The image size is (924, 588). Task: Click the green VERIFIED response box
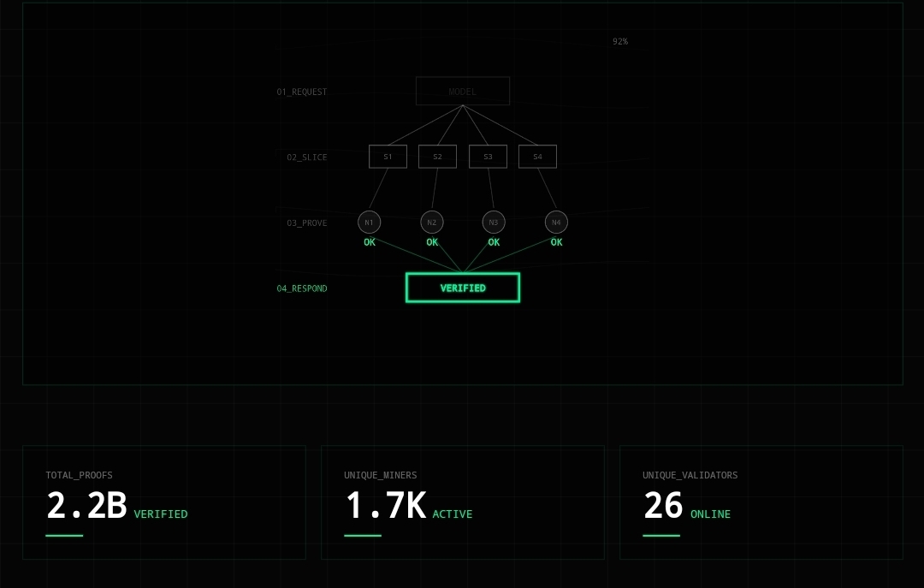tap(463, 288)
